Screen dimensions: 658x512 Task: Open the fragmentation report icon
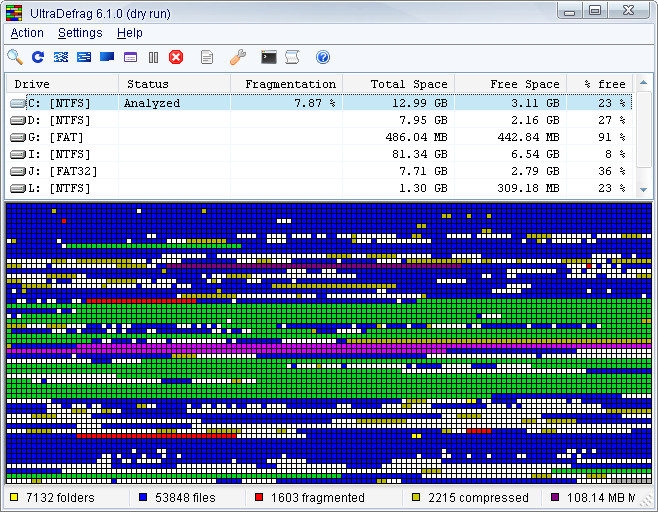(207, 57)
